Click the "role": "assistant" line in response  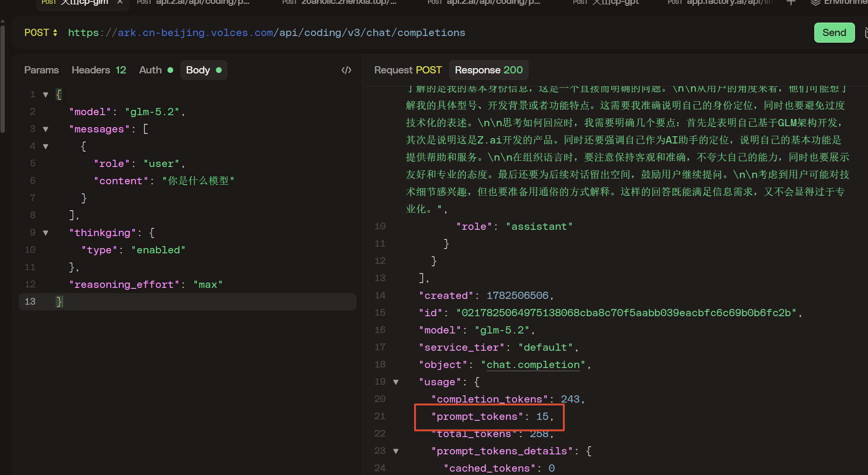pos(514,226)
